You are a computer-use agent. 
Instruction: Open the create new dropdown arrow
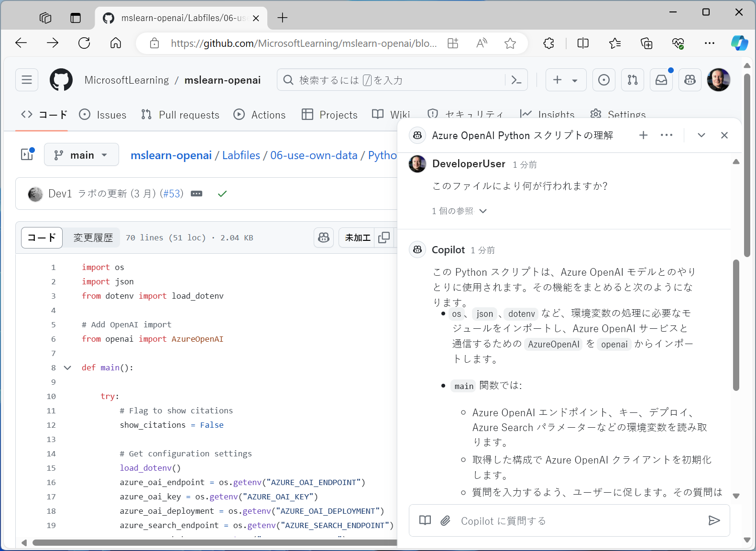[x=575, y=80]
